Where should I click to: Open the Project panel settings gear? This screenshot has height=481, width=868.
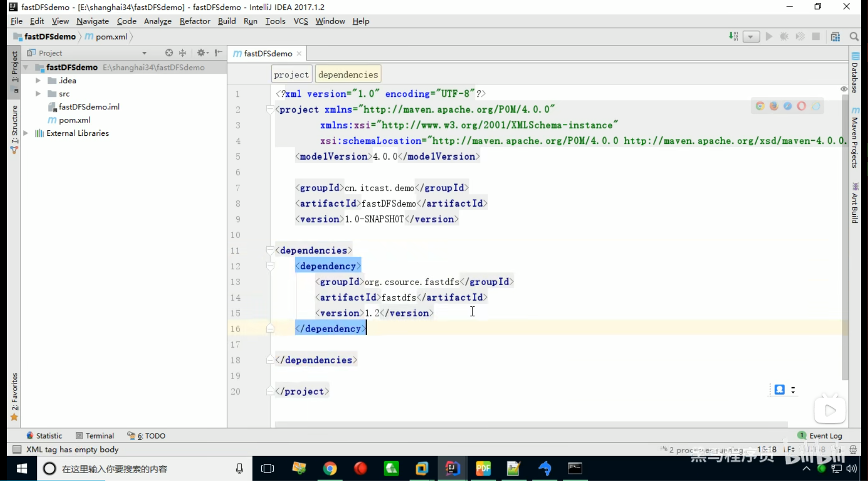(x=202, y=52)
